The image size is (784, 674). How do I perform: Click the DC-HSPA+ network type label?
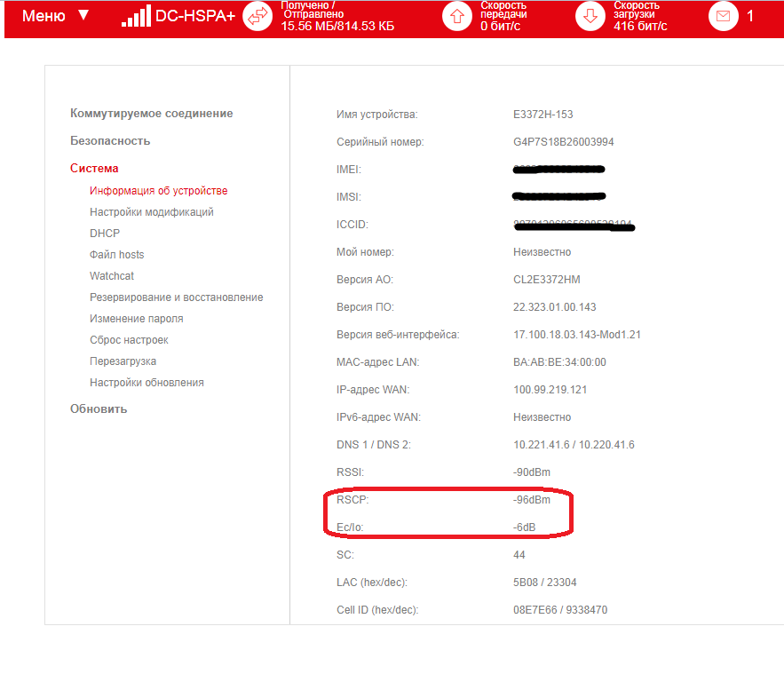pos(195,16)
